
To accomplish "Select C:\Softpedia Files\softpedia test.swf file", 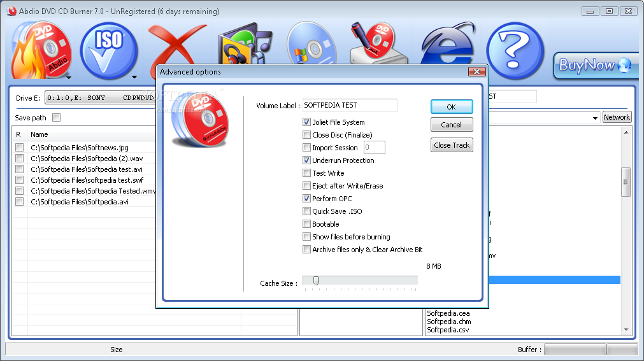I will [87, 180].
